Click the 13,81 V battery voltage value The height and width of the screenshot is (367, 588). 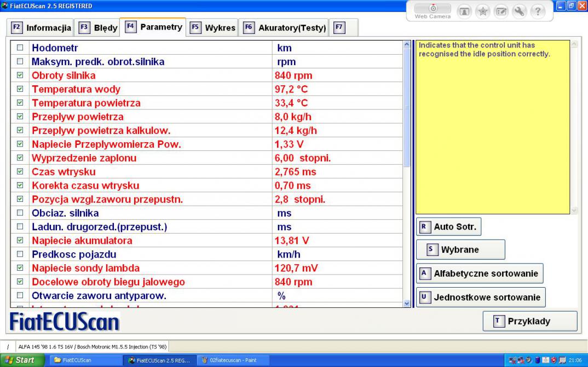(292, 241)
